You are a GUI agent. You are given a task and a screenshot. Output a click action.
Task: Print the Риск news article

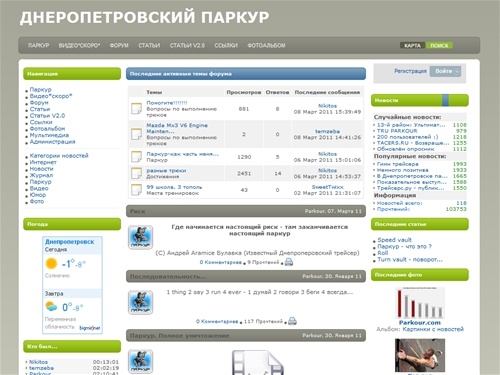click(289, 262)
